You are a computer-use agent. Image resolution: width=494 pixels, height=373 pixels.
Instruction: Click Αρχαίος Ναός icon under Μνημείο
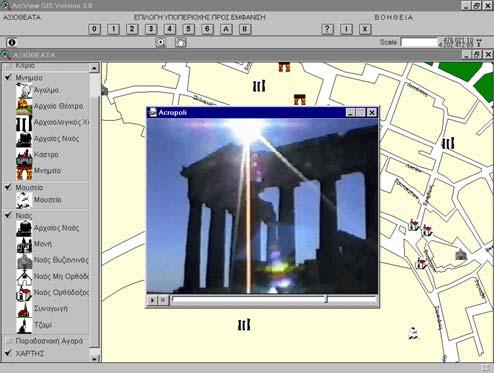24,139
